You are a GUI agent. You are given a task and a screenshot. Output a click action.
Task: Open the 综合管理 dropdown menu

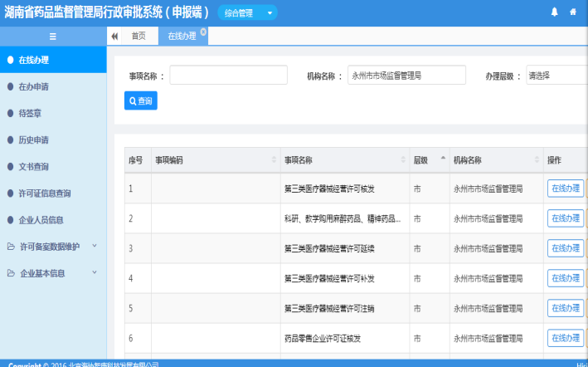coord(247,12)
